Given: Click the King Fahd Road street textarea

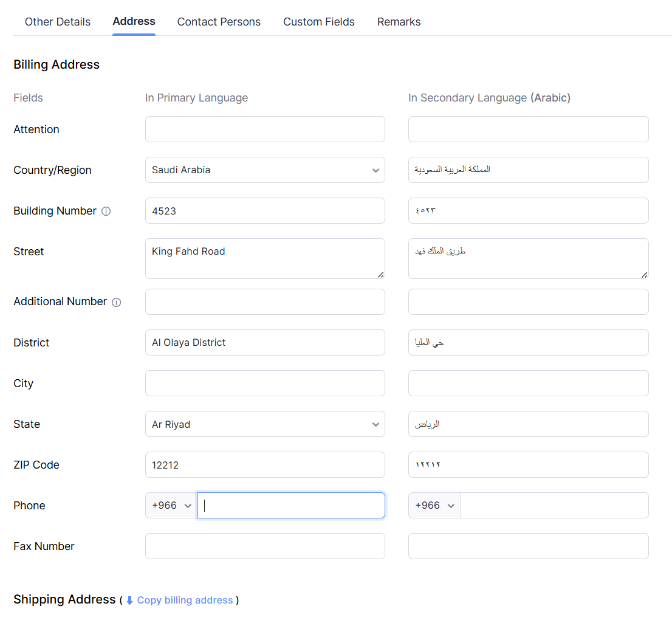Looking at the screenshot, I should pyautogui.click(x=265, y=259).
